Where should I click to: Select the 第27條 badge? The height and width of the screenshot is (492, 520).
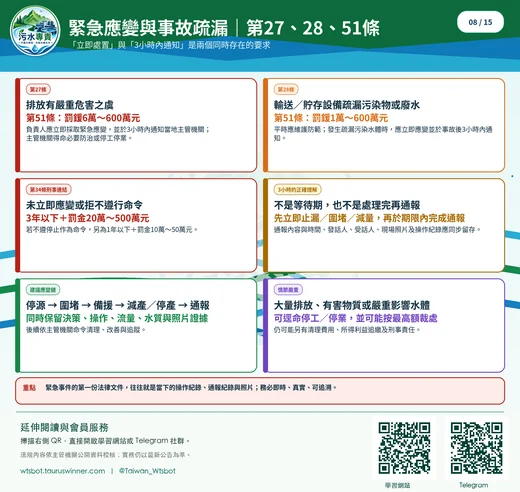point(38,89)
